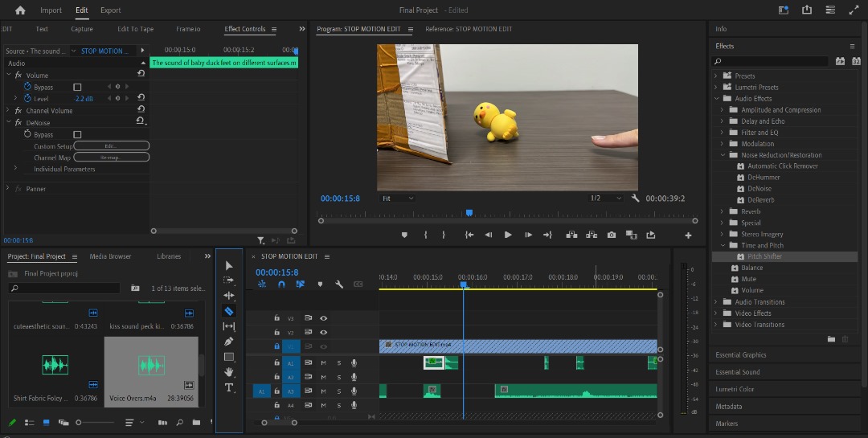This screenshot has height=438, width=868.
Task: Toggle Volume Bypass checkbox
Action: tap(77, 87)
